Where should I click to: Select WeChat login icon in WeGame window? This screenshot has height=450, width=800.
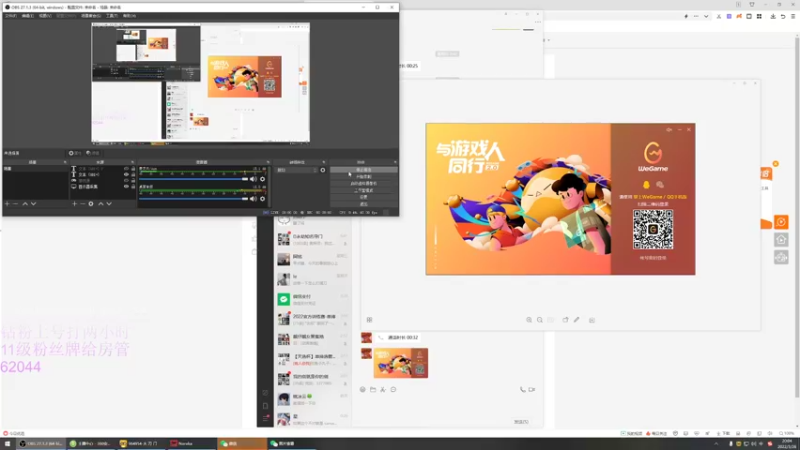coord(660,185)
